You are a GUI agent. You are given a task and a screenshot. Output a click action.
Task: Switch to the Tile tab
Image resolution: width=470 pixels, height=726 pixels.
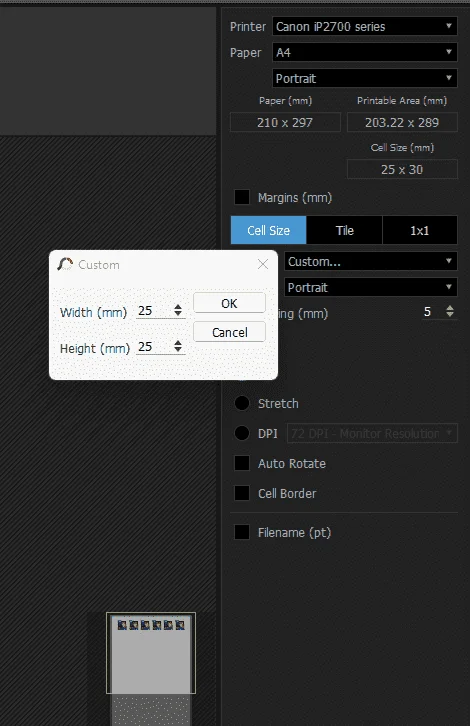pos(345,230)
